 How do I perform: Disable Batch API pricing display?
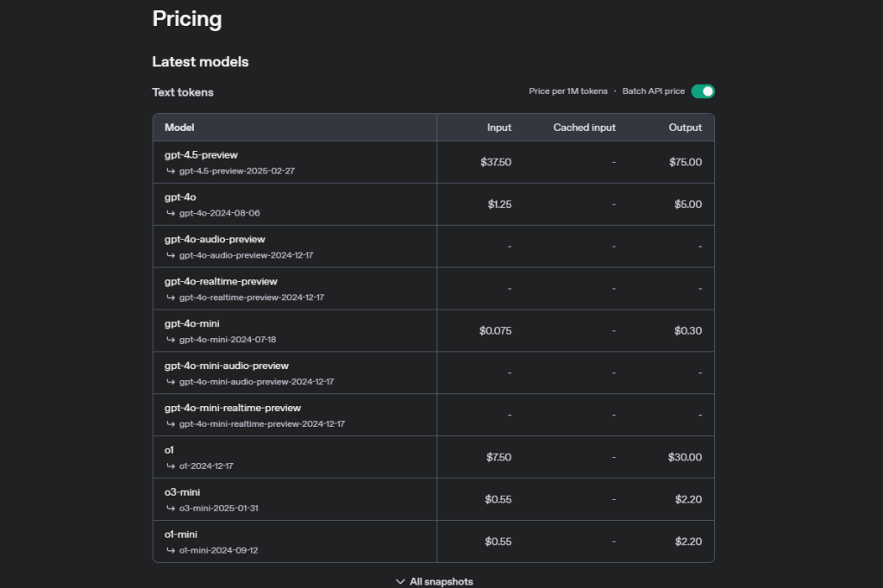click(703, 91)
